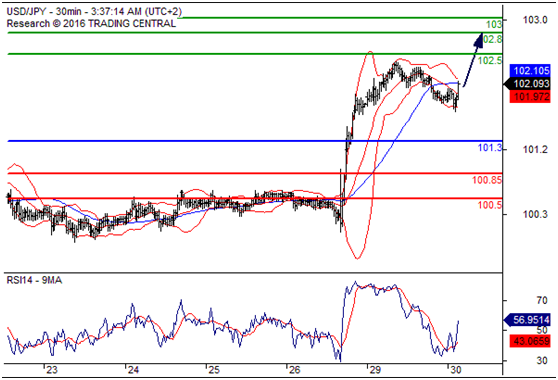Click the green 02.8 resistance label
The image size is (558, 380).
(493, 39)
